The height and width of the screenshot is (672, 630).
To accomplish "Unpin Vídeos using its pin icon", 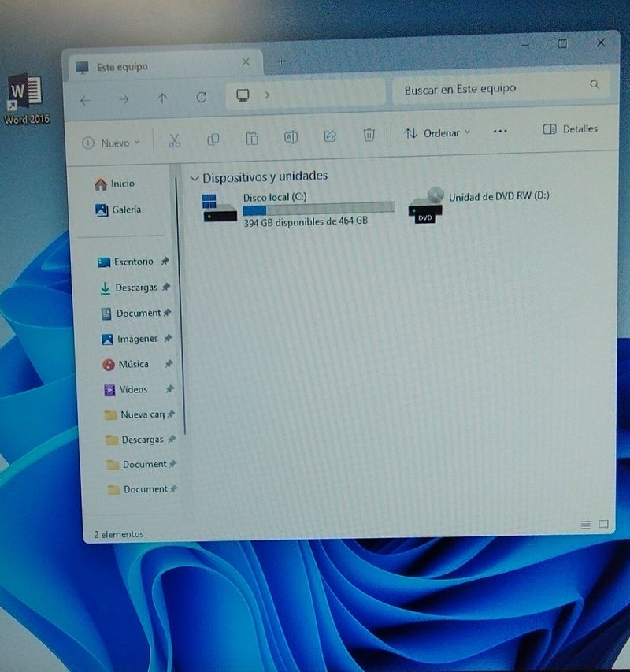I will coord(170,389).
